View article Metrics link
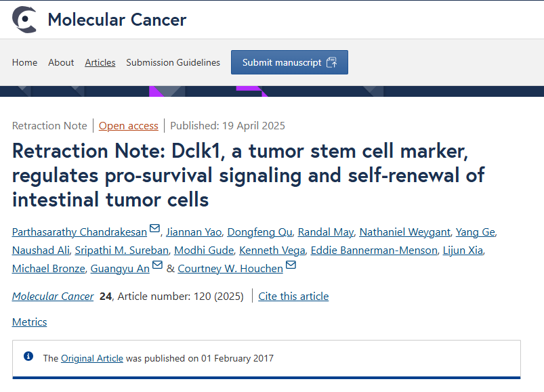Image resolution: width=544 pixels, height=392 pixels. [x=30, y=322]
